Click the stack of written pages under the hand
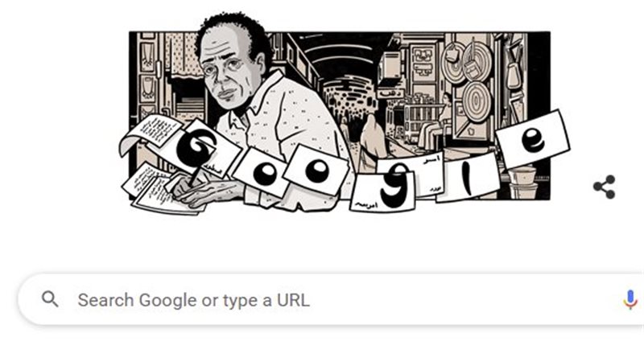 pyautogui.click(x=163, y=190)
